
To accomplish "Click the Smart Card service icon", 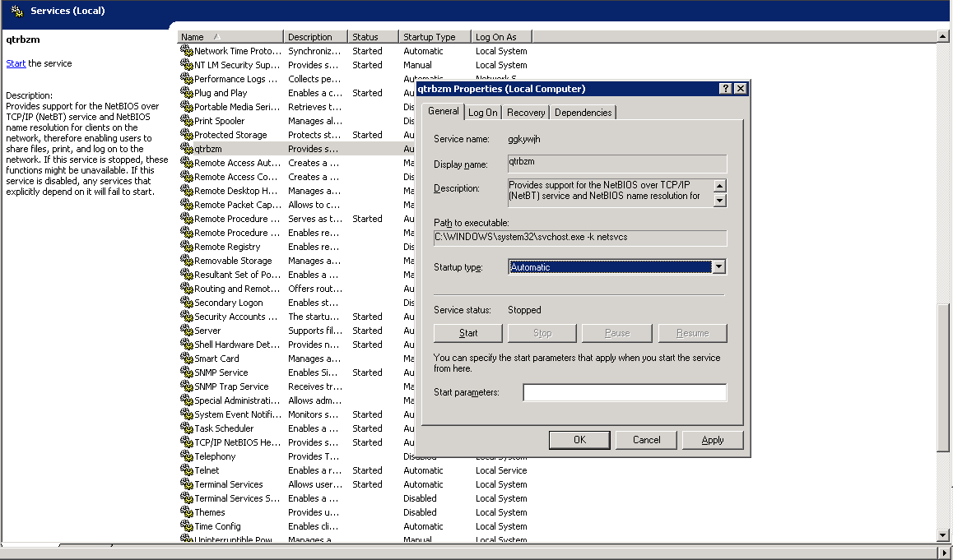I will click(x=187, y=359).
